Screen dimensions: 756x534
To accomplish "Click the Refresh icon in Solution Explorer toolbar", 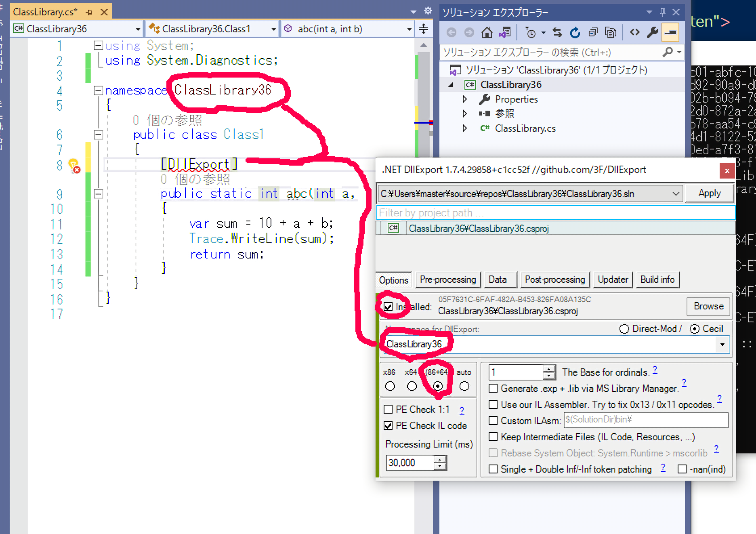I will point(575,32).
